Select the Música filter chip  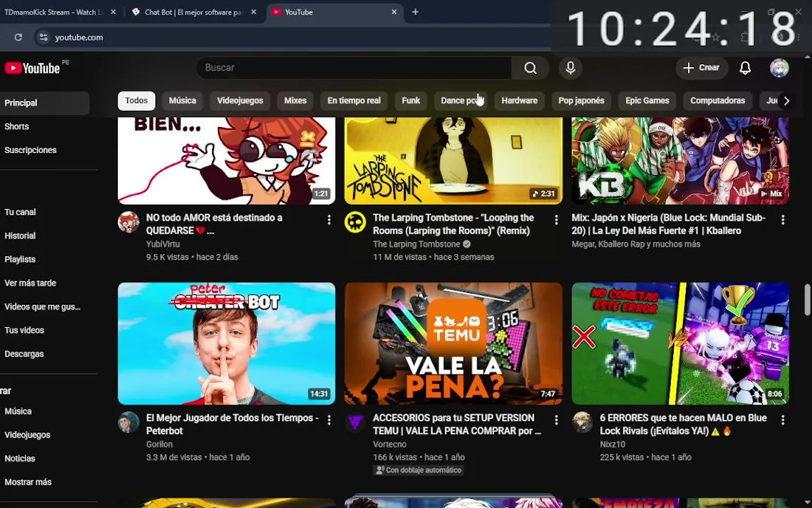[x=183, y=101]
